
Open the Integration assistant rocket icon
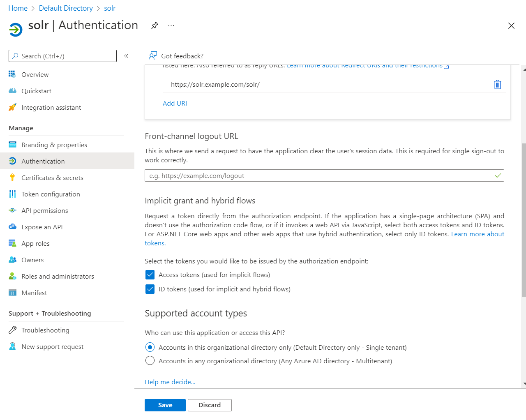coord(13,107)
